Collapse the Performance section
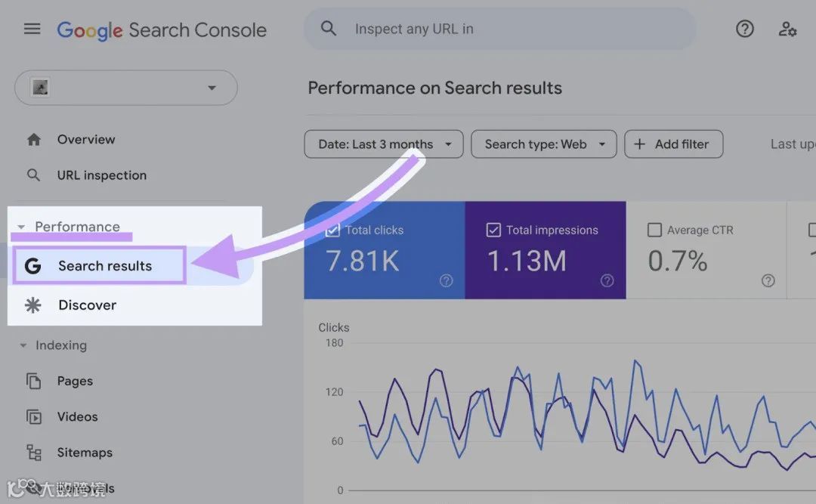Image resolution: width=816 pixels, height=504 pixels. coord(22,227)
